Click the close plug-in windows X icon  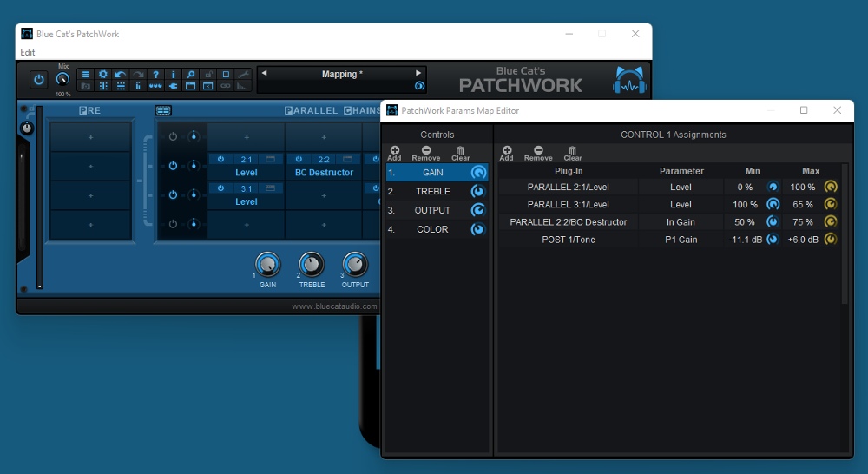pyautogui.click(x=208, y=86)
